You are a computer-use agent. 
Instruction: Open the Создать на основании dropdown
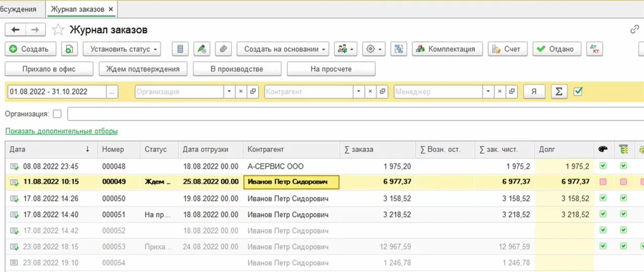[x=283, y=49]
